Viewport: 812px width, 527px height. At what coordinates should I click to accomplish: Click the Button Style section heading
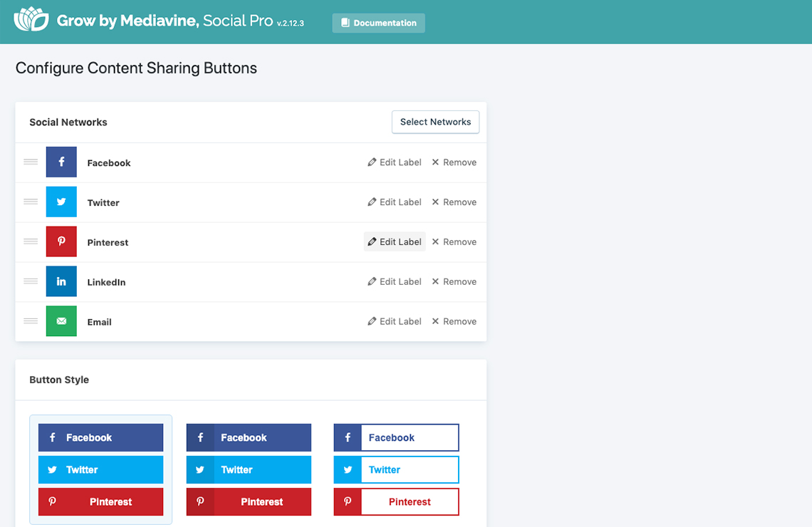click(59, 380)
